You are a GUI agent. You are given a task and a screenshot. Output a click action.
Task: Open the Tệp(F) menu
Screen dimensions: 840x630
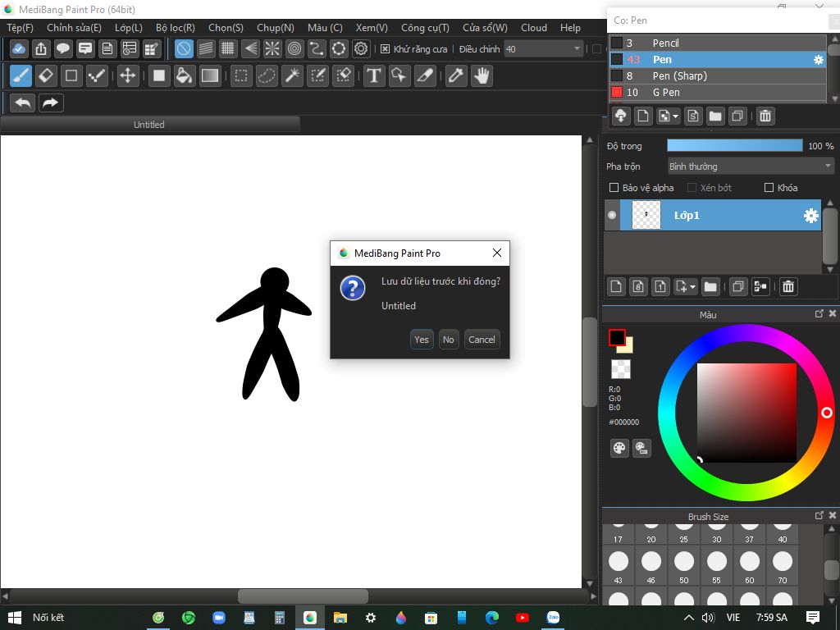[20, 28]
